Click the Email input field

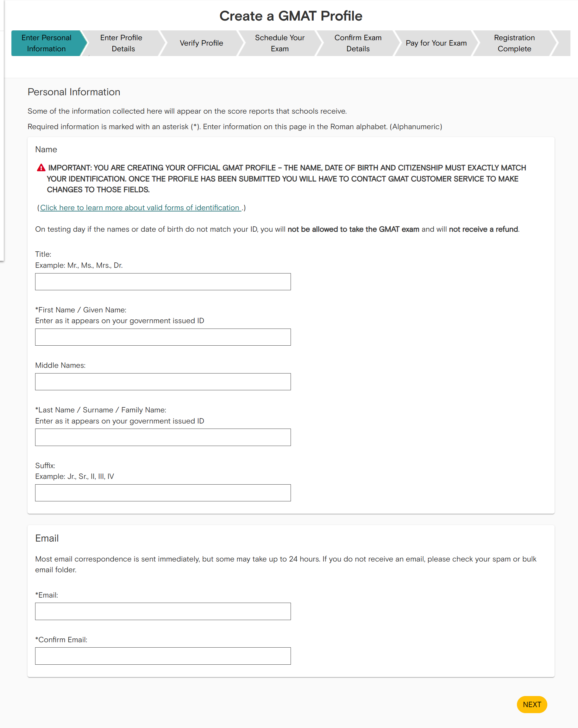click(x=163, y=611)
